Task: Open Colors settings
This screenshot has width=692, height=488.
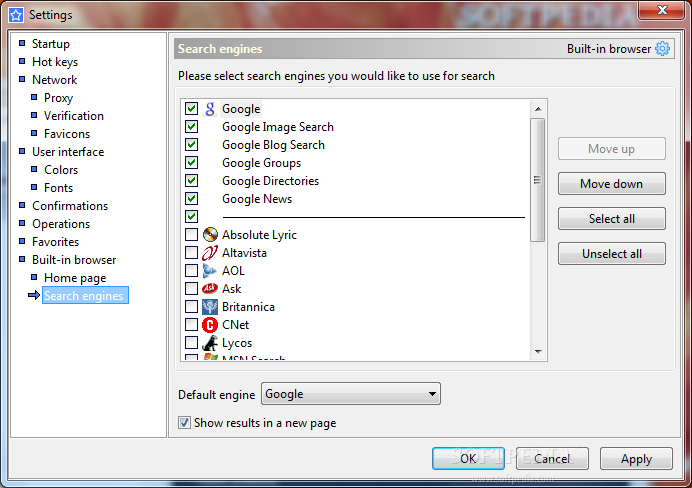Action: pyautogui.click(x=61, y=170)
